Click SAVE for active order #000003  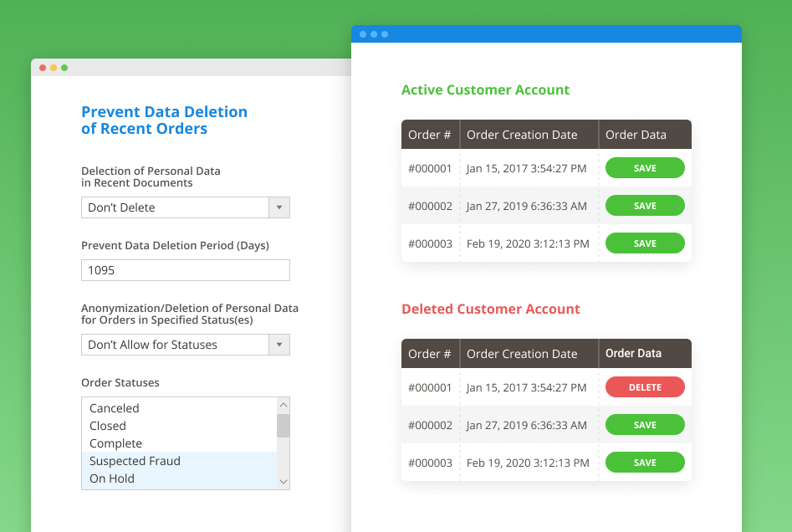tap(645, 243)
